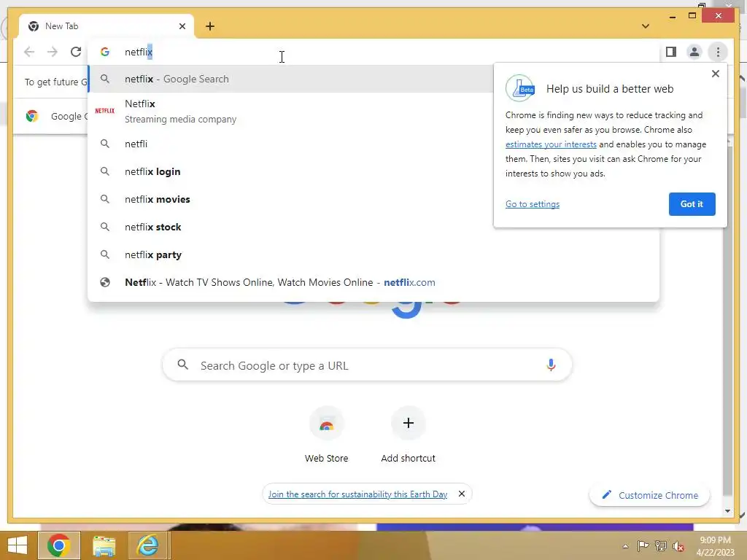Open the Windows Start button
The width and height of the screenshot is (747, 560).
(18, 545)
